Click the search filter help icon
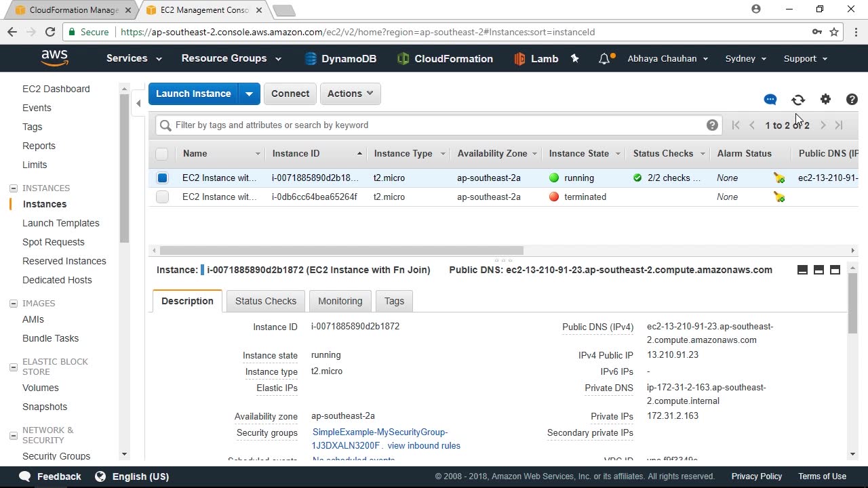868x488 pixels. click(x=712, y=125)
